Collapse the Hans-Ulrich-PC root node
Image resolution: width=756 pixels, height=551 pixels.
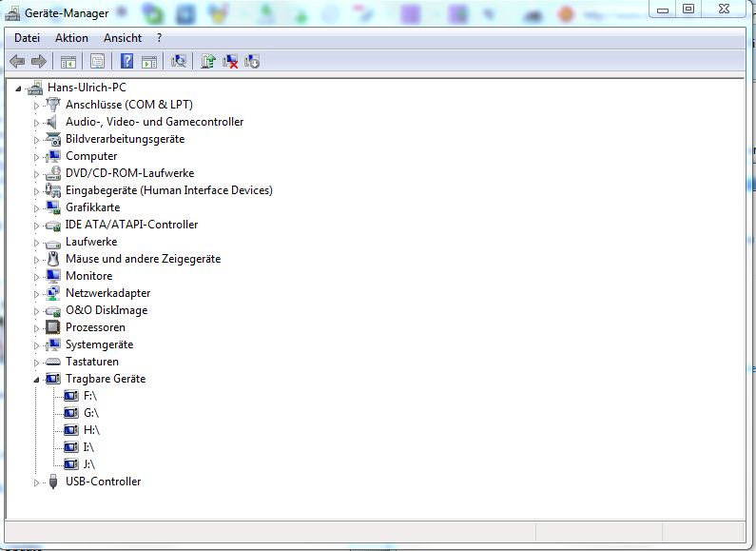pos(18,89)
